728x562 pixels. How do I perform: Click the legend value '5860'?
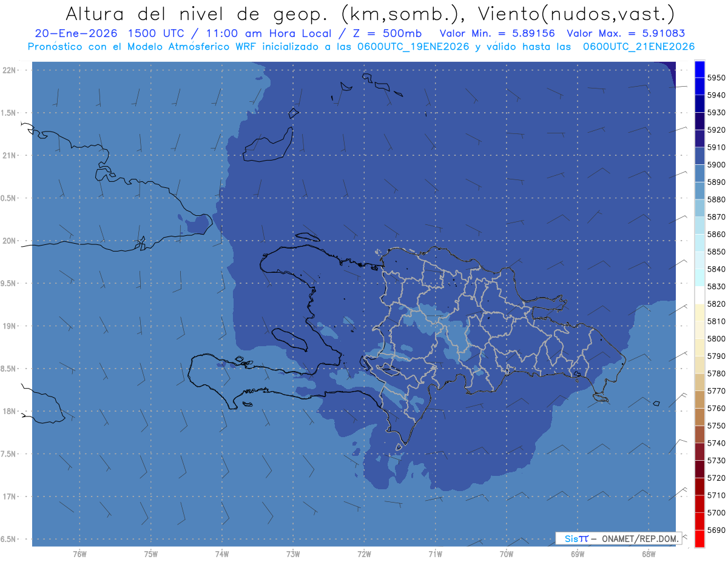tap(716, 234)
